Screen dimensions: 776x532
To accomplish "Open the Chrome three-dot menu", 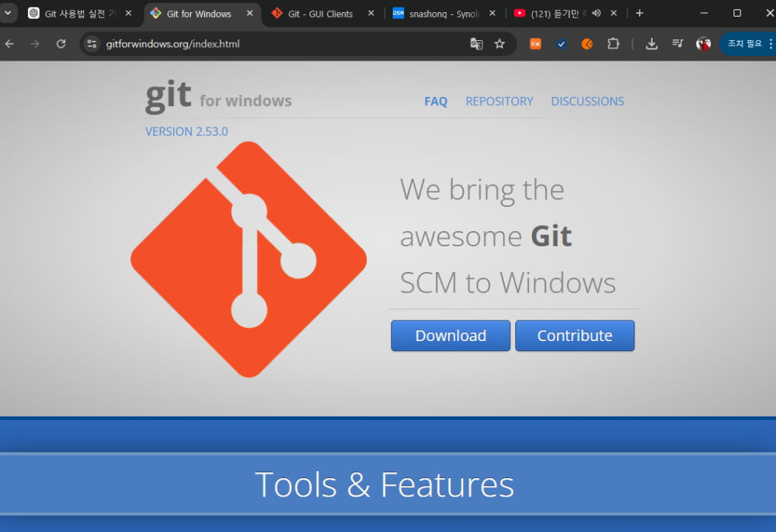I will coord(771,44).
